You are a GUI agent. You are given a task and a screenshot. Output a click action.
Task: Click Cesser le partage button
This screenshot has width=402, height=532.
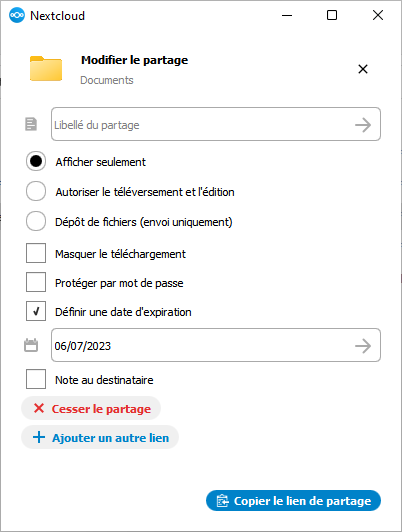[91, 408]
